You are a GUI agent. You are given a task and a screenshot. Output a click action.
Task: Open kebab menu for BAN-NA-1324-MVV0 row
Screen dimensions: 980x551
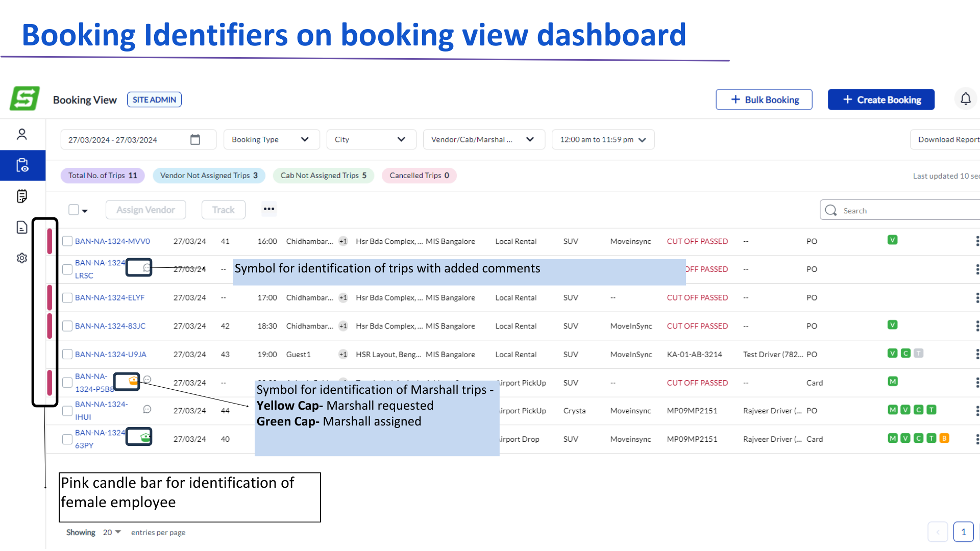[977, 241]
